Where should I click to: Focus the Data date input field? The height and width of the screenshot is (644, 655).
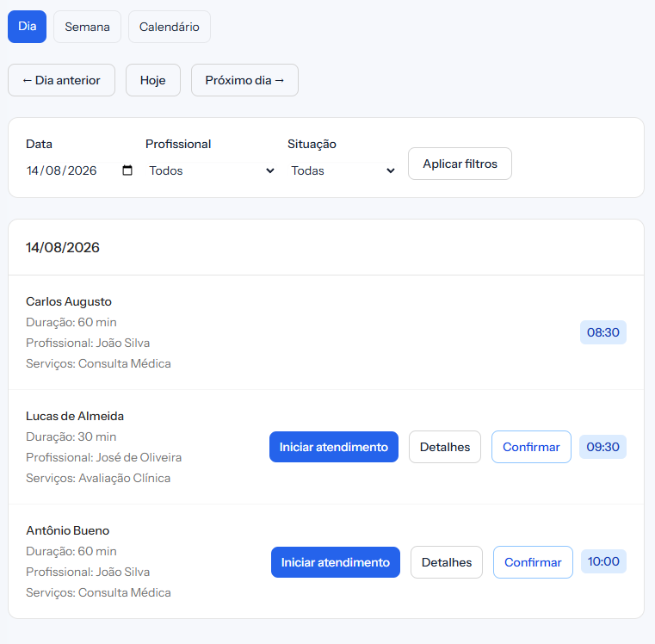tap(79, 170)
